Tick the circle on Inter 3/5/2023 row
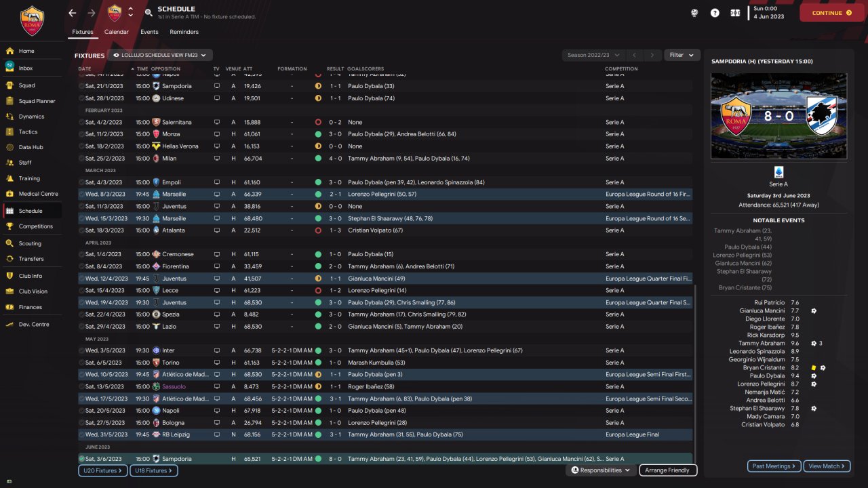The height and width of the screenshot is (488, 868). [x=81, y=350]
